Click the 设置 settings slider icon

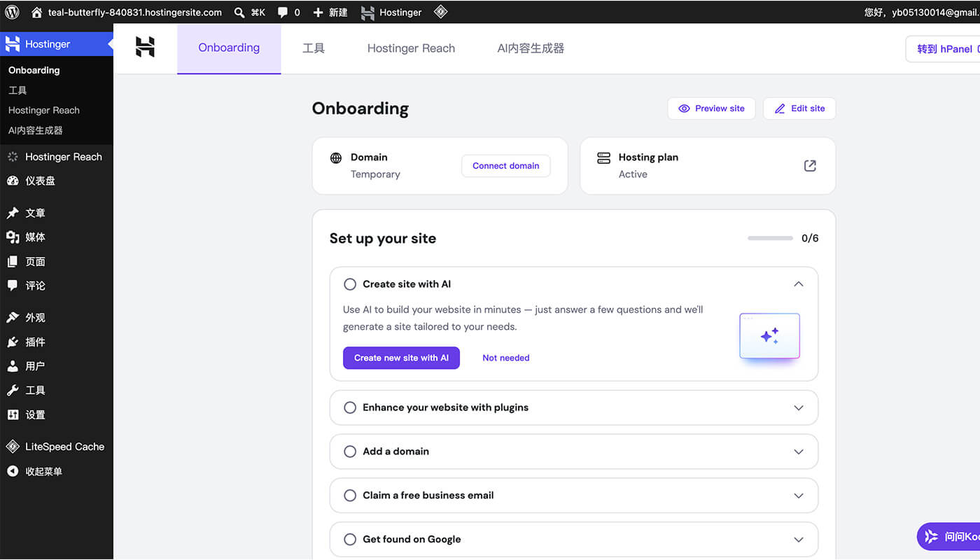tap(13, 414)
